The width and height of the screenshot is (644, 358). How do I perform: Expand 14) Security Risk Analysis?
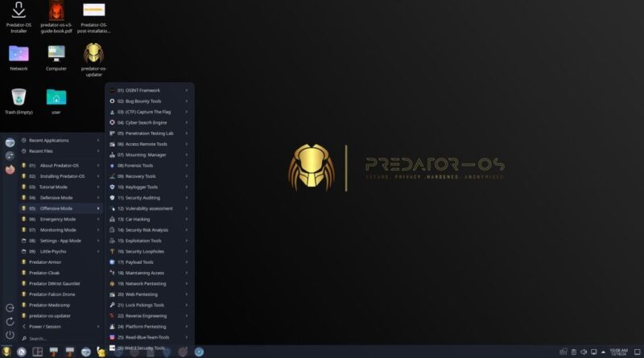(x=150, y=230)
